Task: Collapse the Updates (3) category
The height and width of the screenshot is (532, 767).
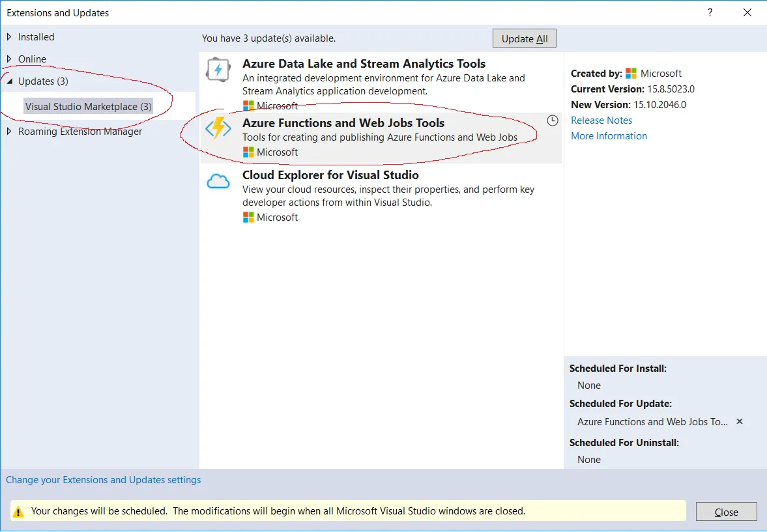Action: click(9, 81)
